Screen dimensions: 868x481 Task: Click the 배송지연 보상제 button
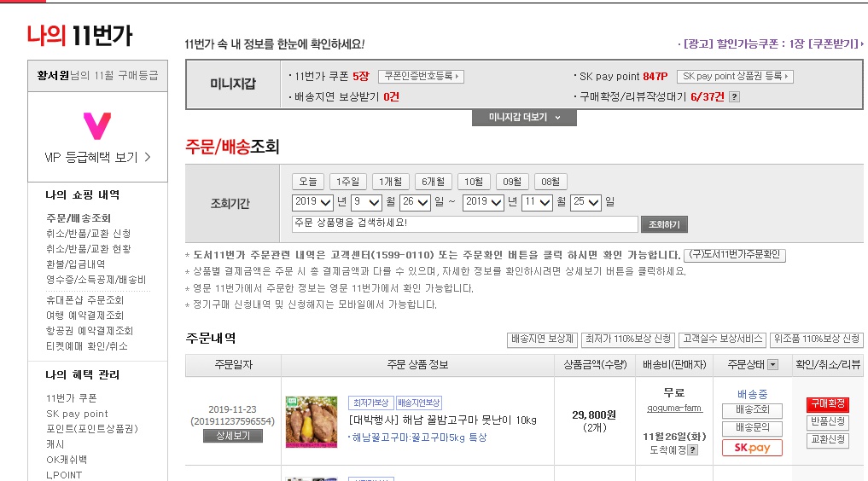coord(542,339)
